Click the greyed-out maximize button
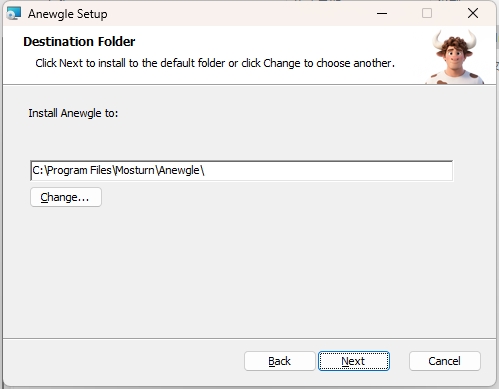Image resolution: width=499 pixels, height=389 pixels. tap(427, 13)
